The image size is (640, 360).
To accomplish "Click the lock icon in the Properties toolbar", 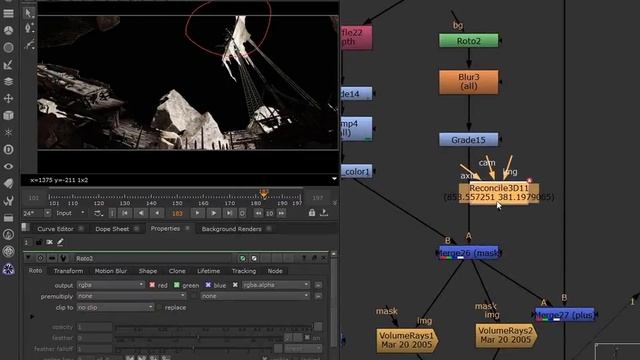I will coord(39,242).
